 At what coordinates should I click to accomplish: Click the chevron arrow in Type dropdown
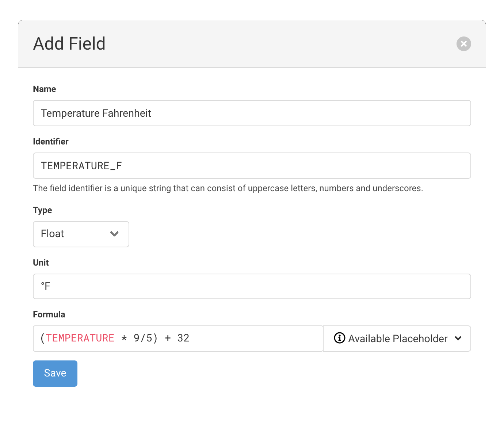click(x=114, y=234)
